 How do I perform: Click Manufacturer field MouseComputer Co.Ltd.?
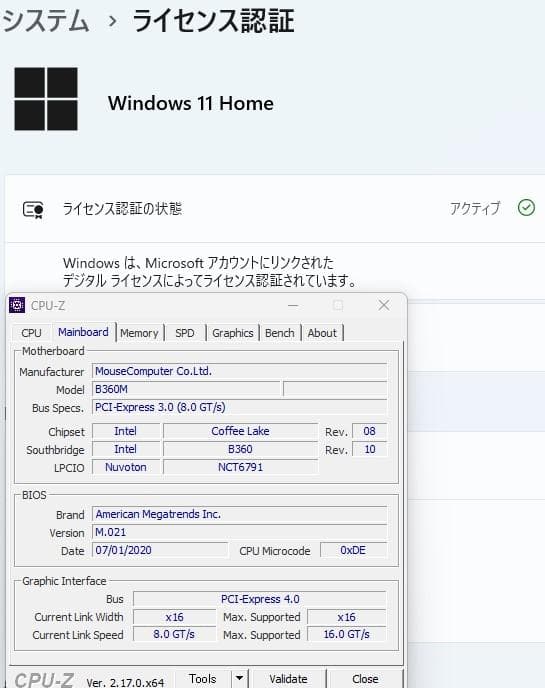click(240, 371)
